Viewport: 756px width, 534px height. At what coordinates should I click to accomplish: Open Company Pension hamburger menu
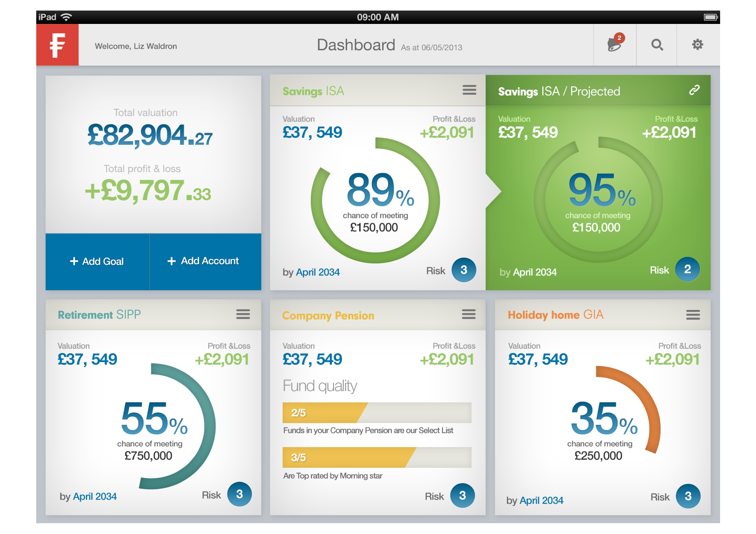[x=469, y=314]
